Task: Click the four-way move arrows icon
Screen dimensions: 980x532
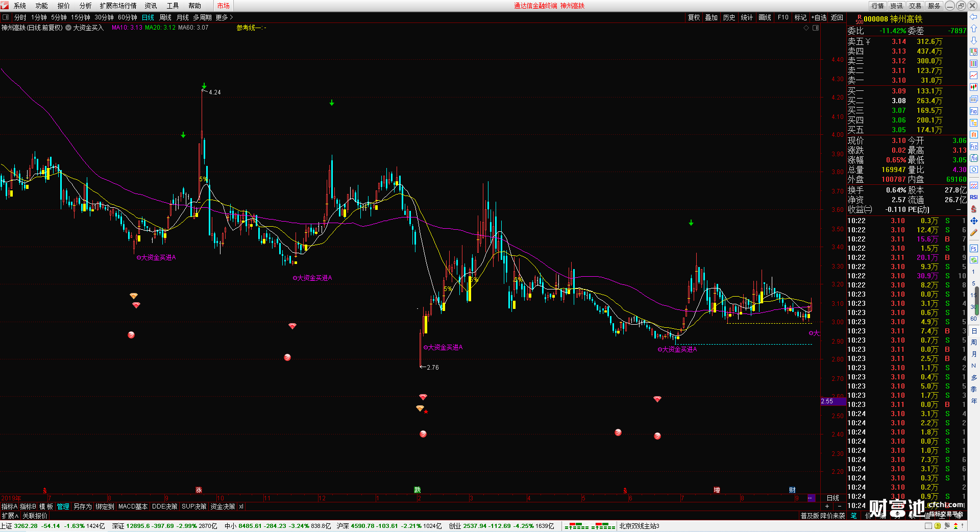Action: [x=973, y=221]
